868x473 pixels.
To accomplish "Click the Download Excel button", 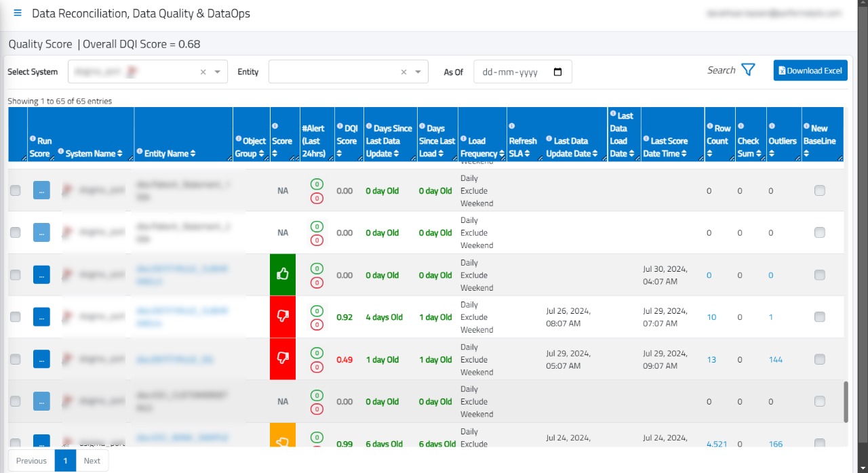I will tap(810, 70).
